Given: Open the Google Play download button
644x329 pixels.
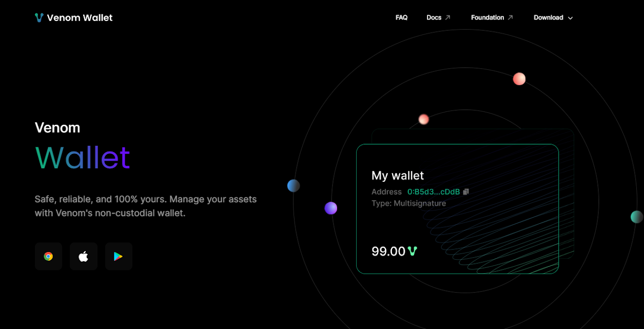Looking at the screenshot, I should click(x=119, y=256).
